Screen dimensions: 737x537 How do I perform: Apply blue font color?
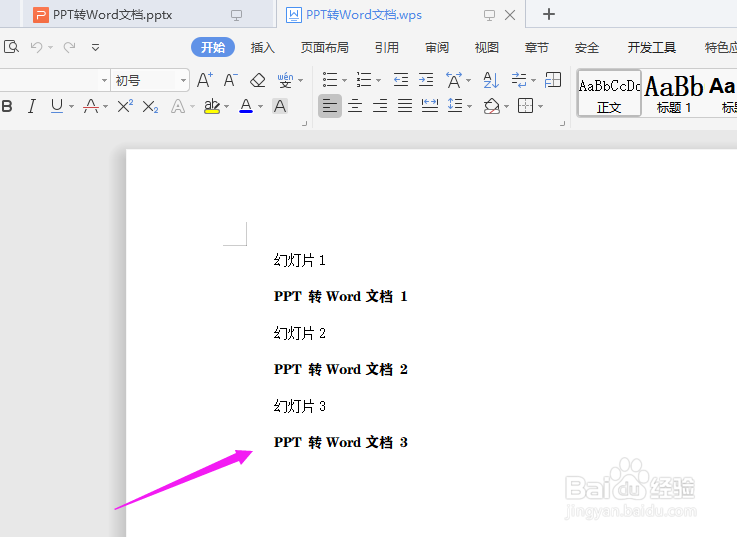click(x=246, y=106)
